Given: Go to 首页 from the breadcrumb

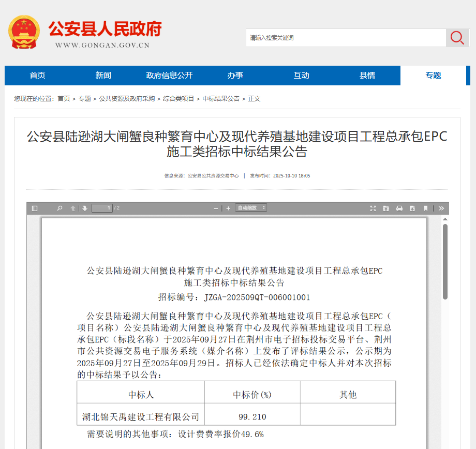Looking at the screenshot, I should (64, 98).
